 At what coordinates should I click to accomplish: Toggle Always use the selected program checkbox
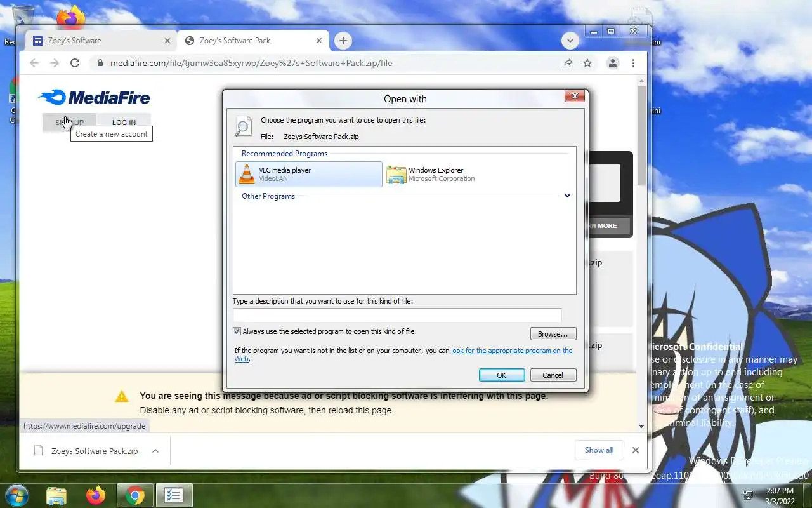coord(237,331)
